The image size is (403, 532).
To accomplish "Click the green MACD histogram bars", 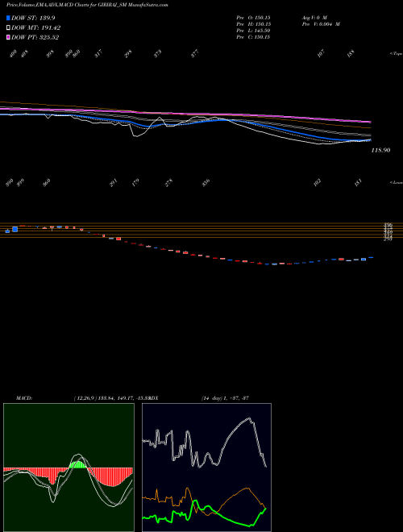I will click(x=78, y=465).
